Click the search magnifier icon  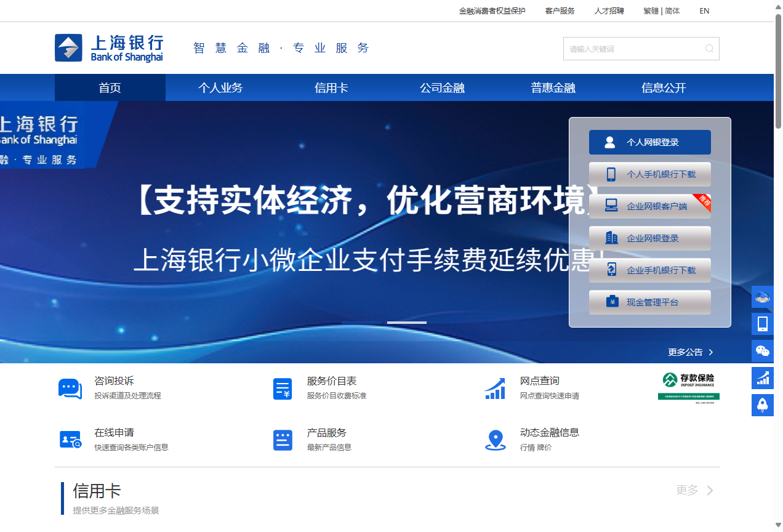709,49
